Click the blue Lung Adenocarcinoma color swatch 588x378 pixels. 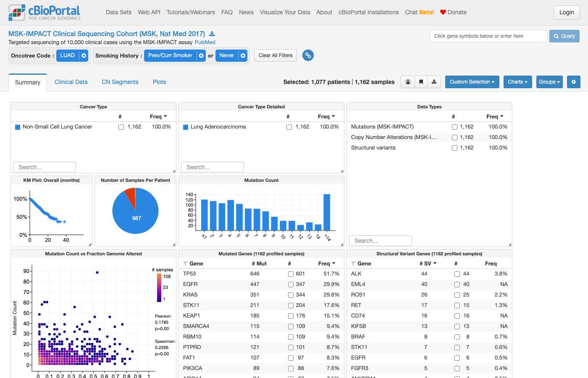pyautogui.click(x=186, y=127)
